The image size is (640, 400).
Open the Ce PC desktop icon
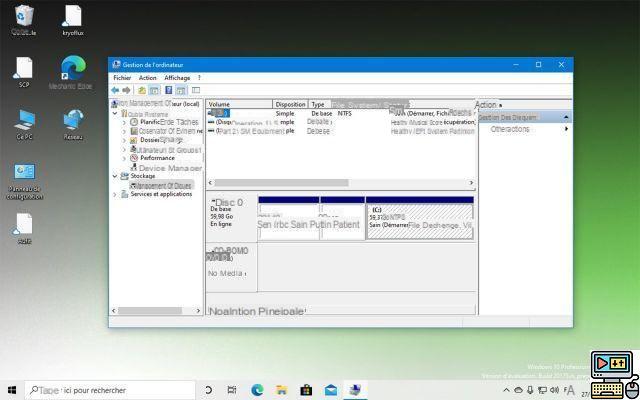tap(24, 124)
